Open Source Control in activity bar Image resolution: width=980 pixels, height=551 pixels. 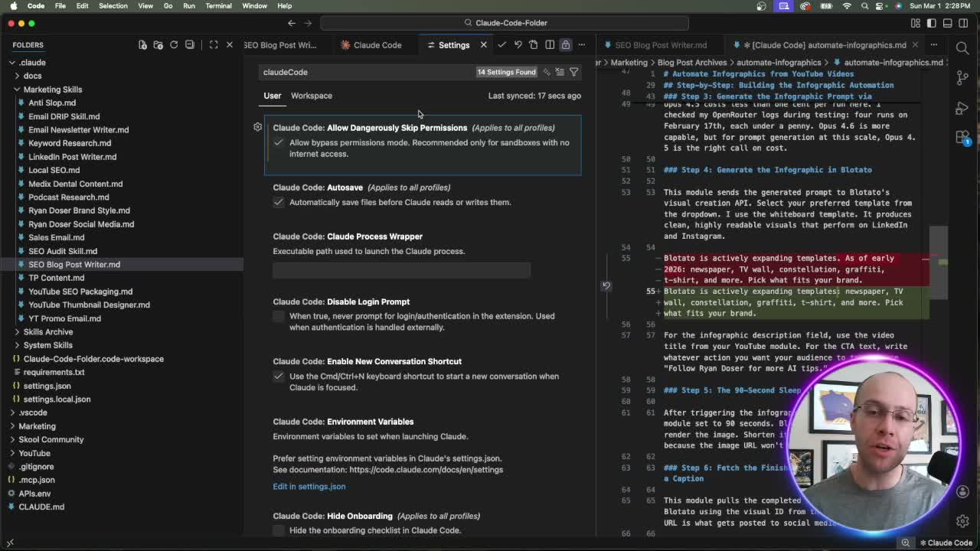click(962, 77)
